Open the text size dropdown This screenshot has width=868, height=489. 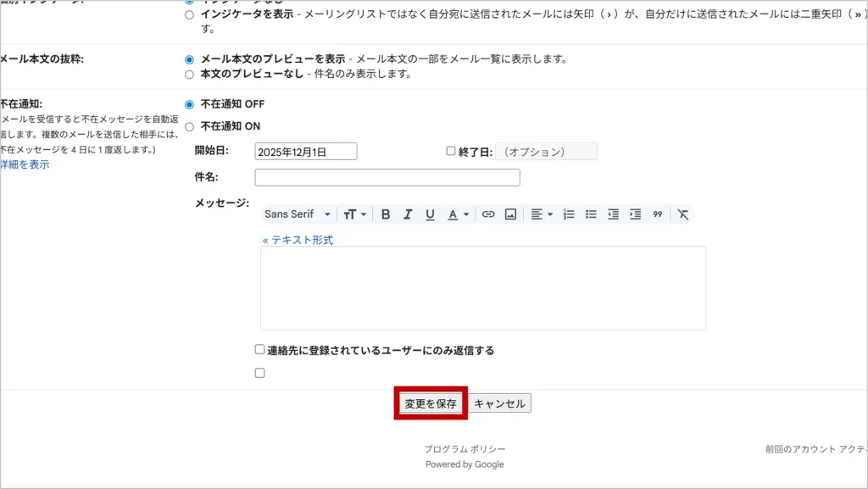[x=355, y=214]
